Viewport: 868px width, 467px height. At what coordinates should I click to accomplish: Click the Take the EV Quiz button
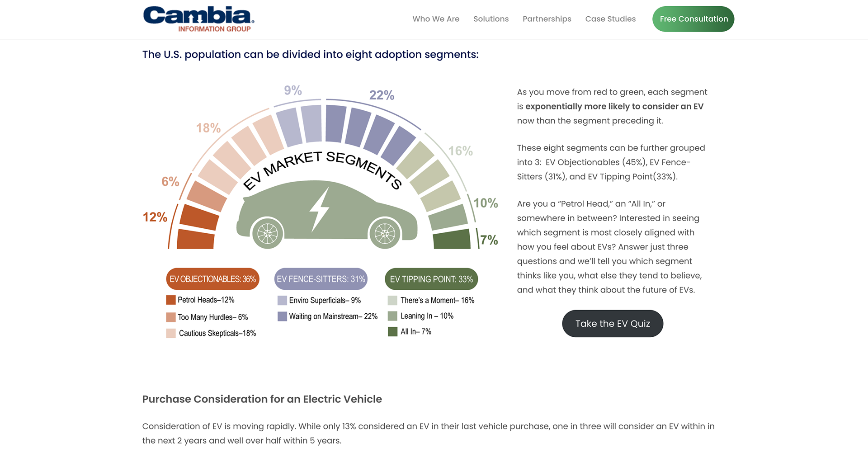coord(613,324)
